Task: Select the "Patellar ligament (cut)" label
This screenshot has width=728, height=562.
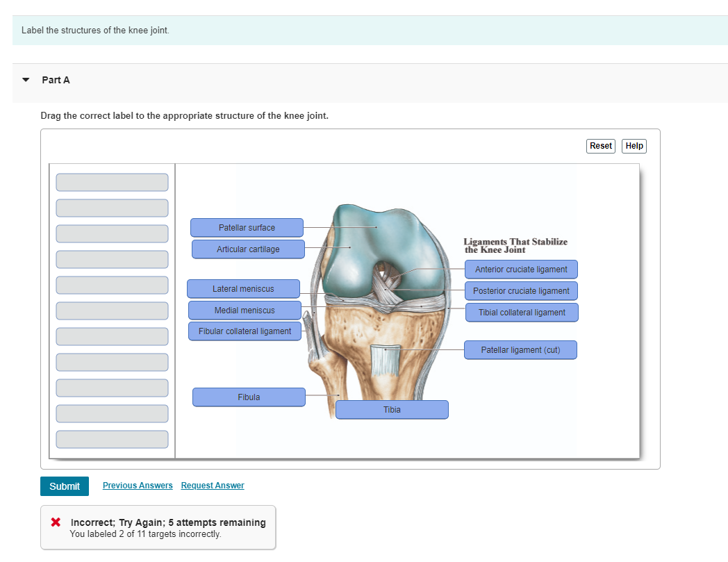Action: 520,349
